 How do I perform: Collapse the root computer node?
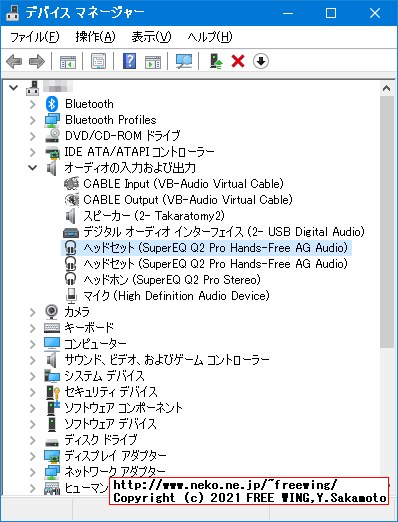click(14, 88)
